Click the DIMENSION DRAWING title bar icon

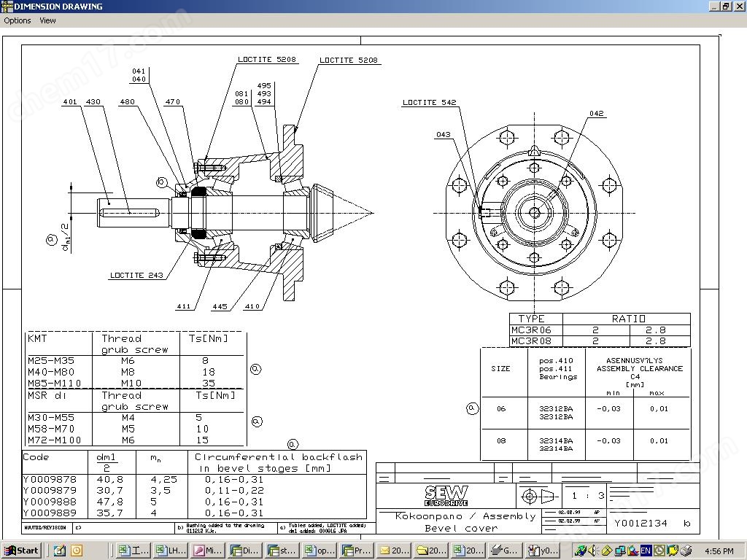pyautogui.click(x=6, y=6)
